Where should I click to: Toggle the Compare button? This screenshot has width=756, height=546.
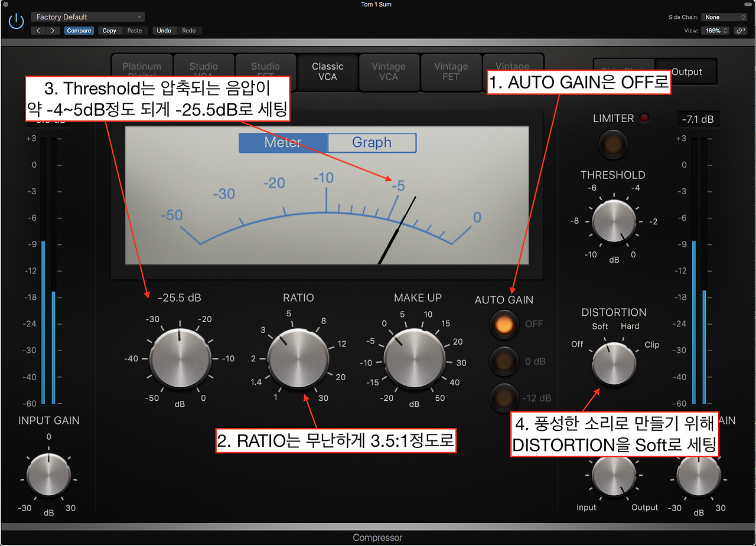[79, 31]
